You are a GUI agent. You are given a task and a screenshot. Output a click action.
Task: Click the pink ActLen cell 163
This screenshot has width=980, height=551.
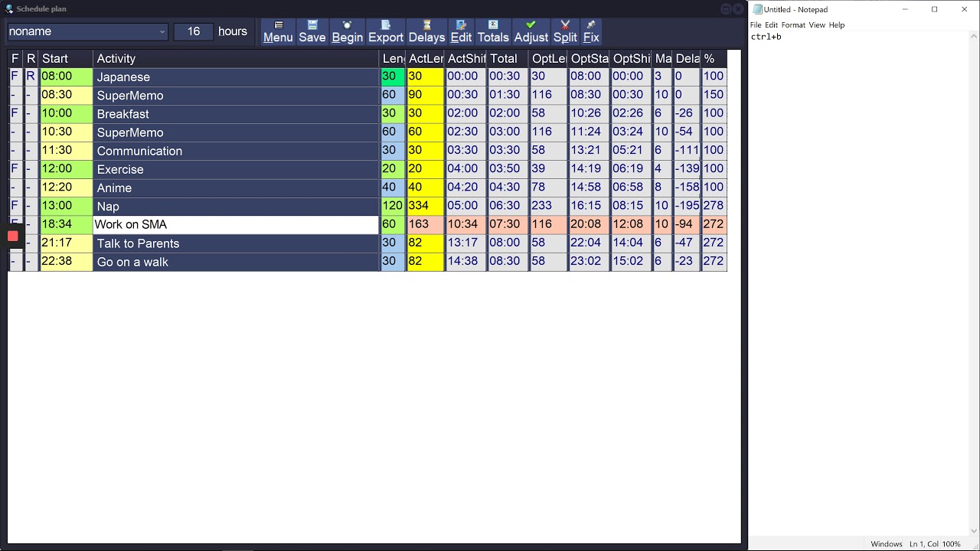pyautogui.click(x=425, y=224)
